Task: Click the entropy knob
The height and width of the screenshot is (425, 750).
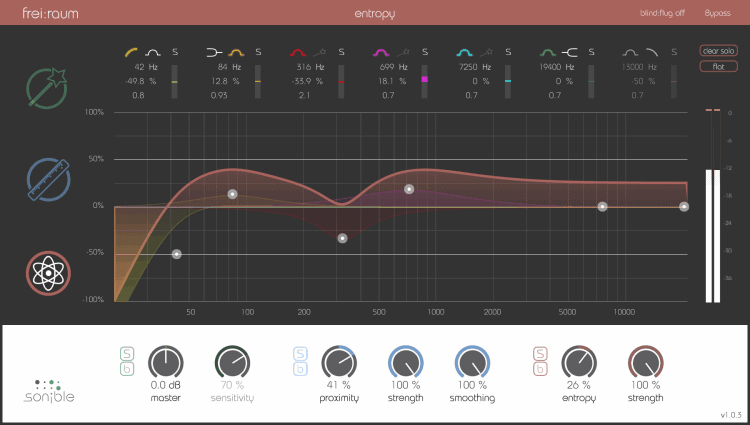Action: (579, 363)
